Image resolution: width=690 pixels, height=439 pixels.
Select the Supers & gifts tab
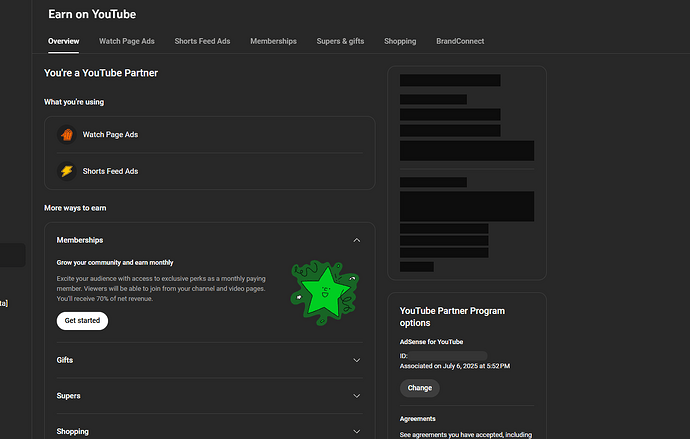(x=340, y=41)
